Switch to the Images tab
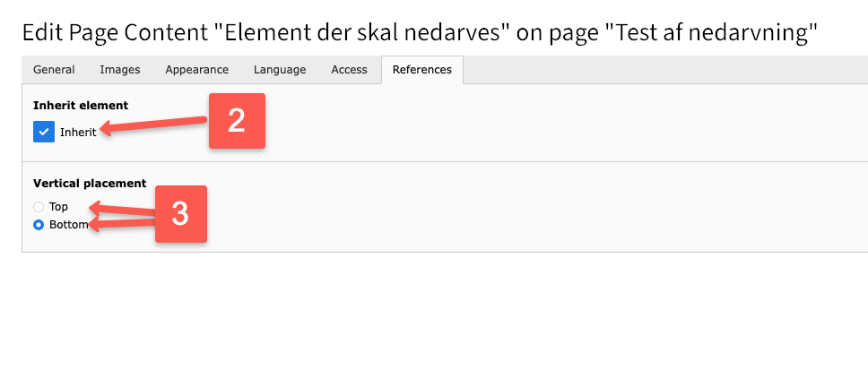 pos(119,70)
